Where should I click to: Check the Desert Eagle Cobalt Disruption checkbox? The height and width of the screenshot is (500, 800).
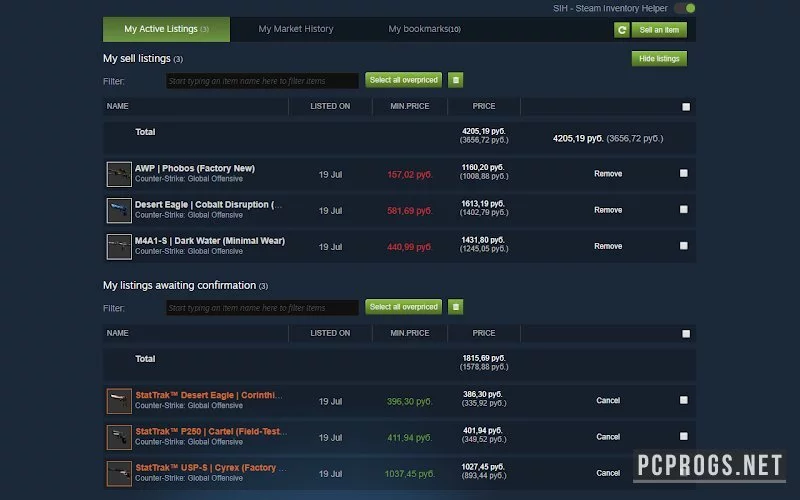[x=684, y=210]
